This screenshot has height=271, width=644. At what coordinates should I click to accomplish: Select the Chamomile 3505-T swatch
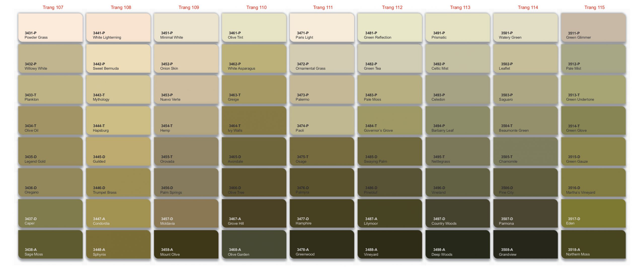[x=525, y=151]
